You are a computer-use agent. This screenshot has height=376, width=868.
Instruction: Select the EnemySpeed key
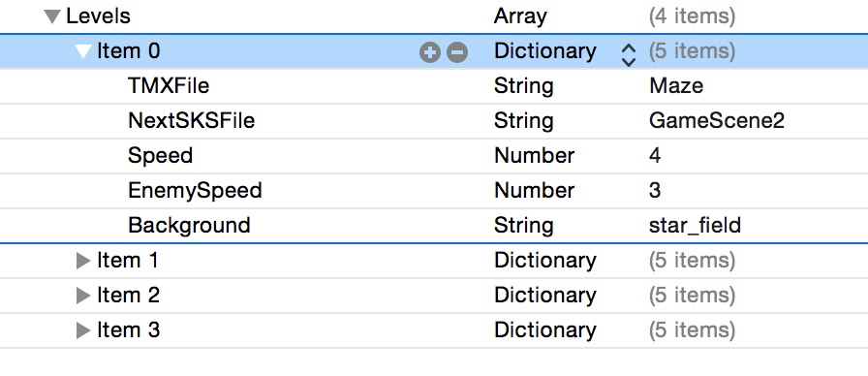tap(195, 191)
